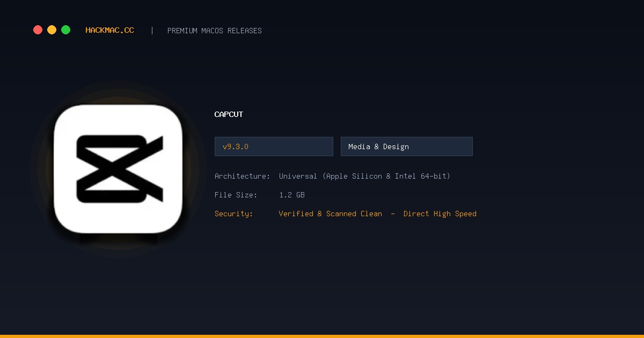This screenshot has height=338, width=644.
Task: Click the red close dot
Action: (x=38, y=30)
